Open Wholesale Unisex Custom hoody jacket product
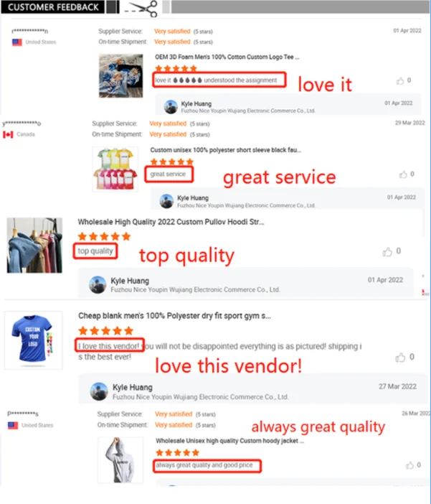This screenshot has width=431, height=504. point(229,441)
